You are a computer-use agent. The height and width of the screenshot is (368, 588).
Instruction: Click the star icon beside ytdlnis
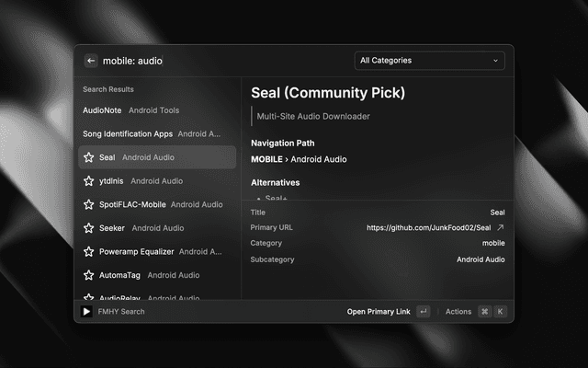pyautogui.click(x=89, y=181)
